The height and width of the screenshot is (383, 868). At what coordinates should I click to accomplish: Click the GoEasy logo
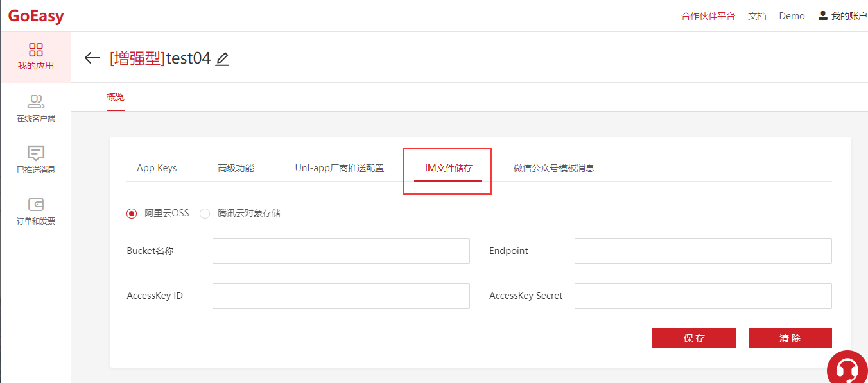click(x=36, y=16)
